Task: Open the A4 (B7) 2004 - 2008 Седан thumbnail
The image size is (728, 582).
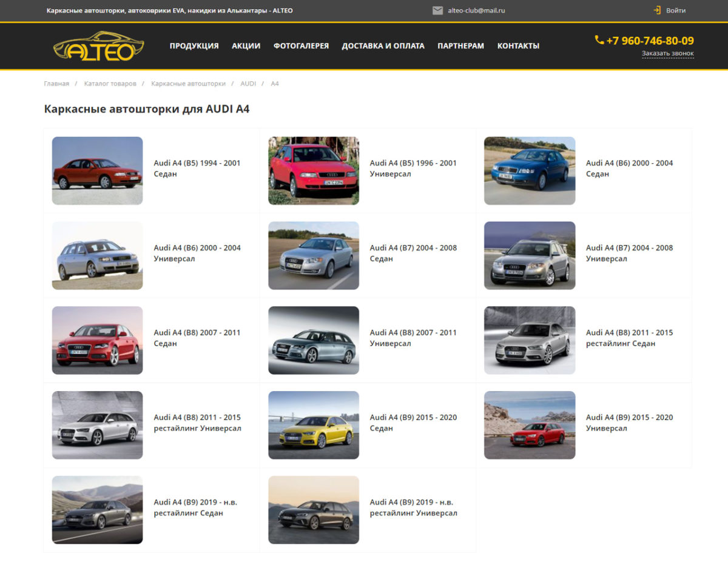Action: pyautogui.click(x=314, y=255)
